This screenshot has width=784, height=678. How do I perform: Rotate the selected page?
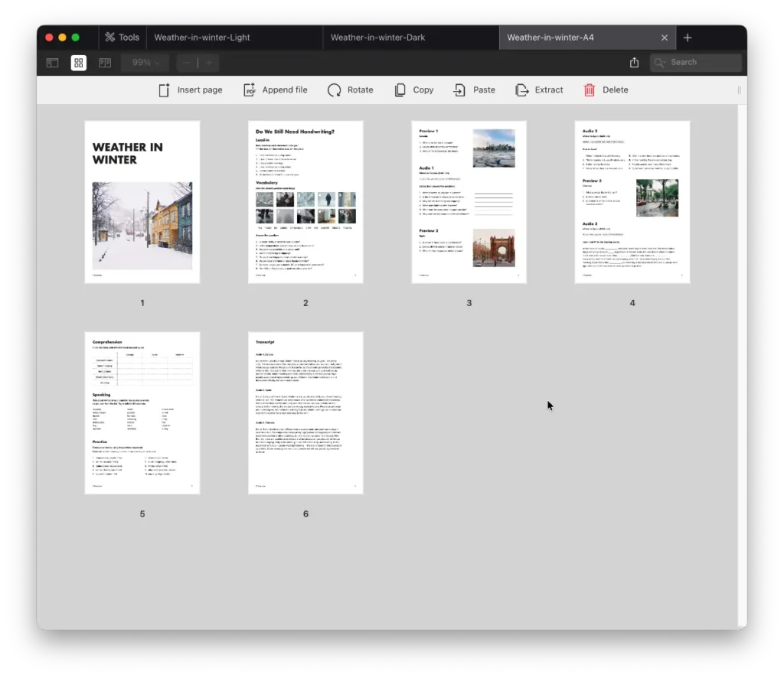click(x=335, y=90)
